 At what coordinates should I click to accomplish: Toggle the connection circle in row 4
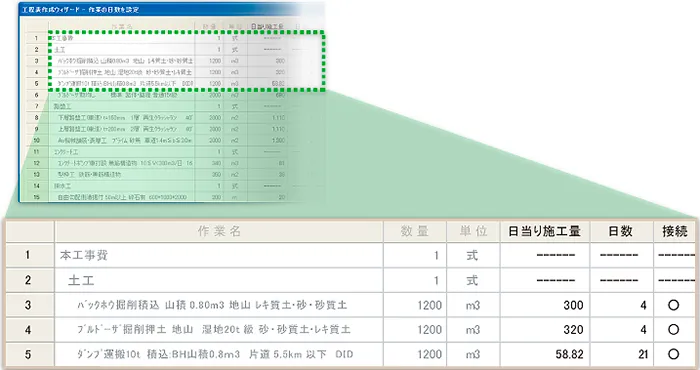coord(673,330)
